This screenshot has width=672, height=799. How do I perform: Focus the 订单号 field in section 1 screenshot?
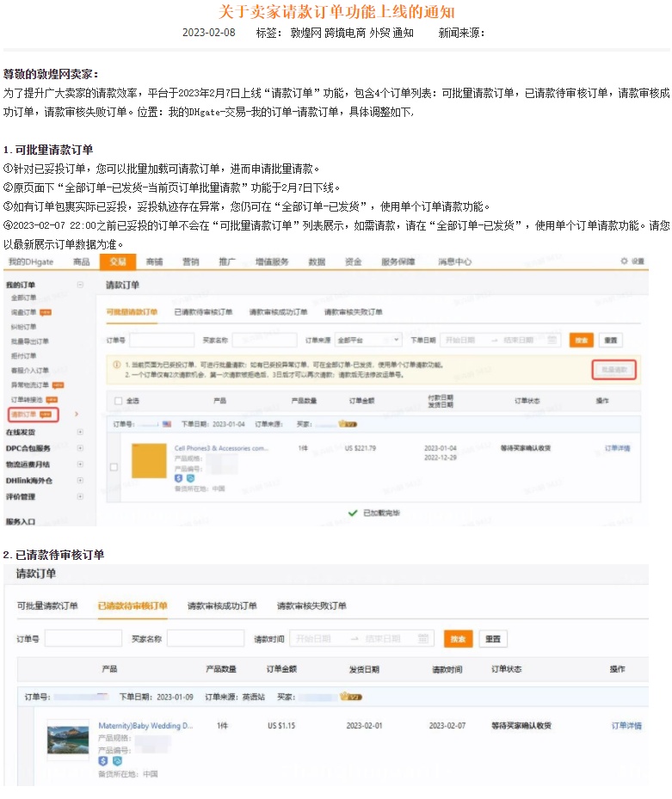(x=162, y=340)
